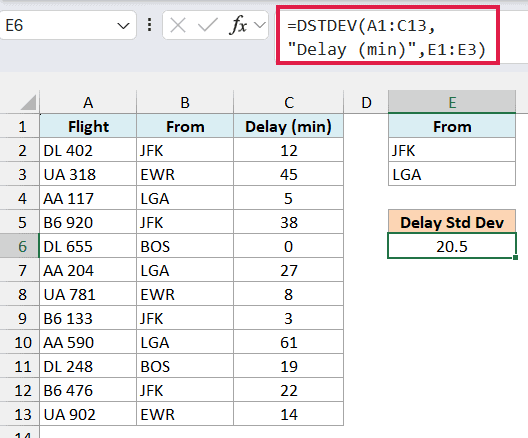This screenshot has width=528, height=438.
Task: Select cell with DL 248
Action: pos(88,366)
